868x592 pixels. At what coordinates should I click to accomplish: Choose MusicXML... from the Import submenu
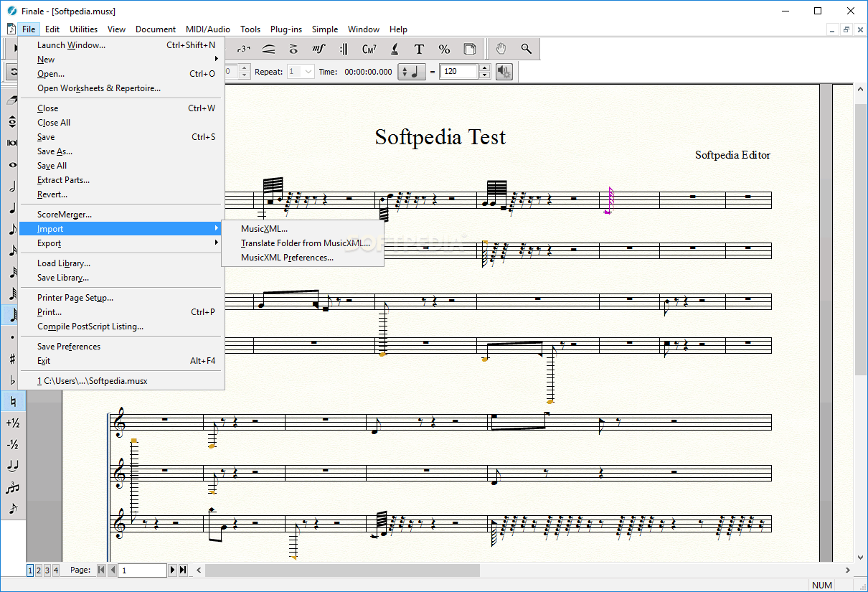tap(303, 229)
